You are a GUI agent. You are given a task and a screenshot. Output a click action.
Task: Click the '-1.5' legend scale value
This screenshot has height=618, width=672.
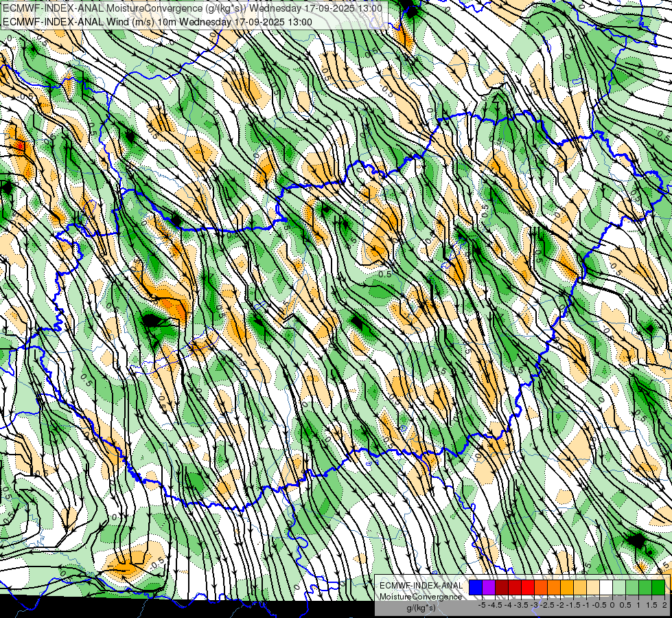574,605
